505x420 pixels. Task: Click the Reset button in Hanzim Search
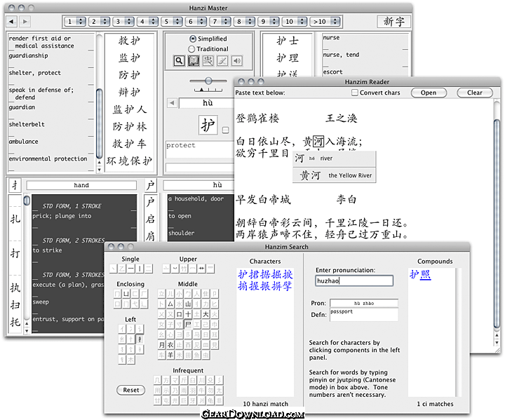(x=130, y=390)
